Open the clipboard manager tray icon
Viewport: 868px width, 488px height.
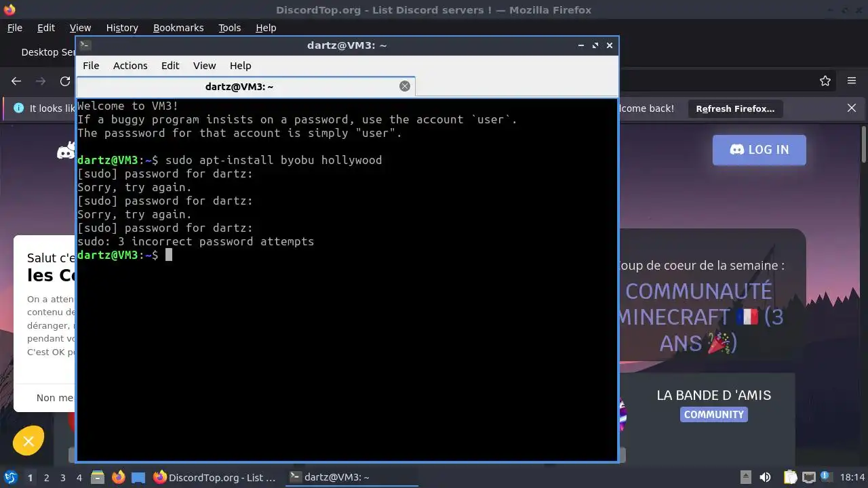(x=790, y=477)
